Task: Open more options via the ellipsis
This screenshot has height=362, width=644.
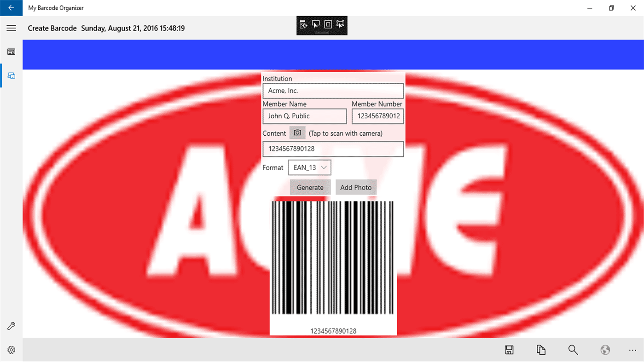Action: [633, 350]
